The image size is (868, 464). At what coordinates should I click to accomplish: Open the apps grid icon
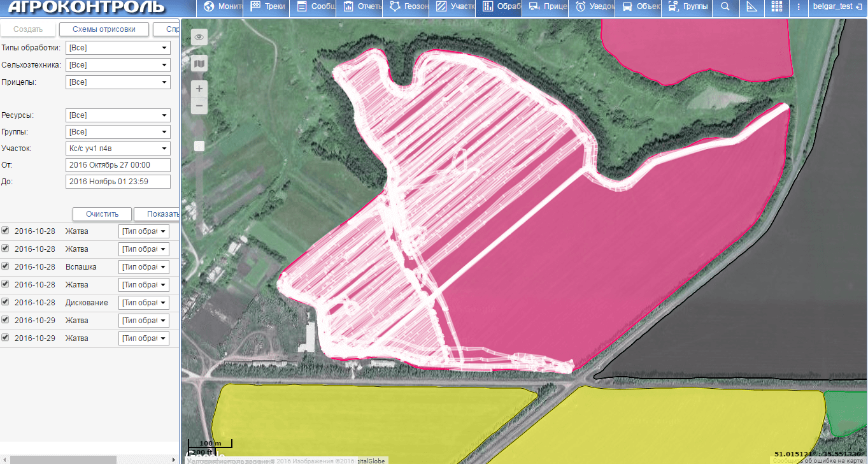click(776, 7)
